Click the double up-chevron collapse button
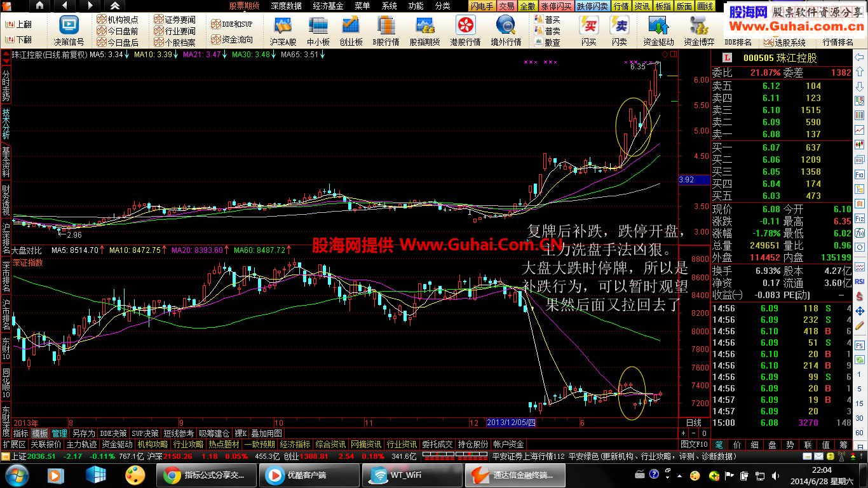Screen dimensions: 868x488 tap(115, 6)
